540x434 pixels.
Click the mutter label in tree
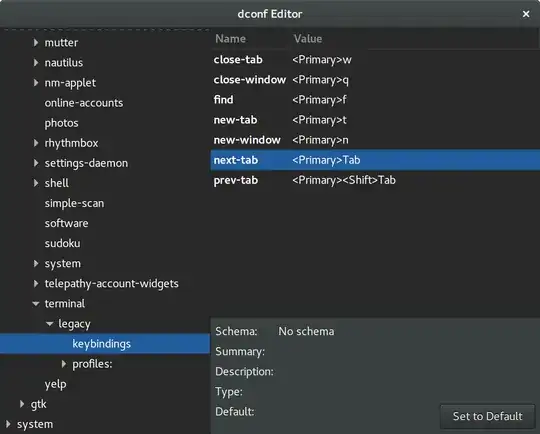(61, 42)
